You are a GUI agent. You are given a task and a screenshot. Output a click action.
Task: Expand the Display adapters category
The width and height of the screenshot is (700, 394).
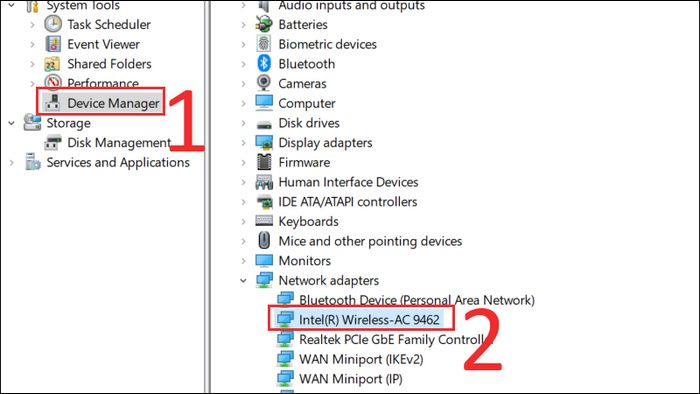243,143
